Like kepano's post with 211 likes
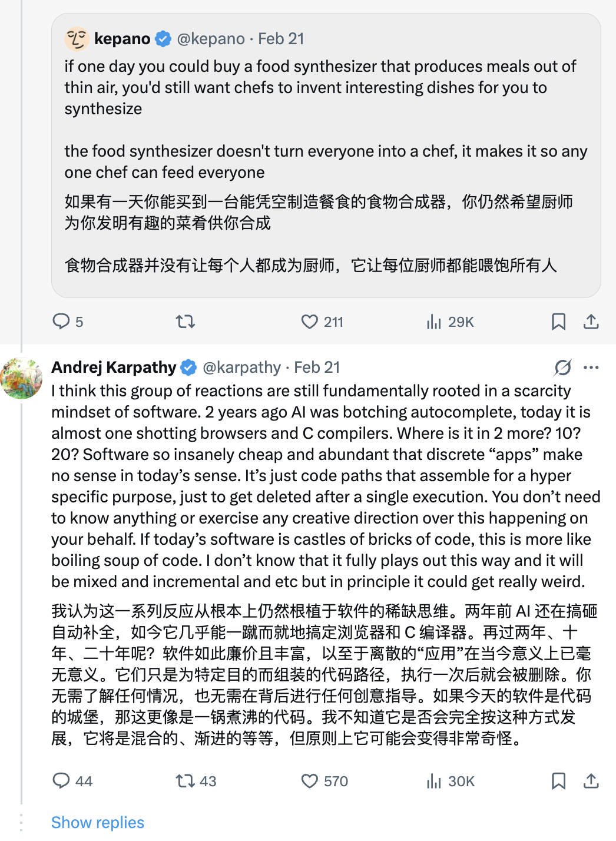616x841 pixels. tap(310, 322)
